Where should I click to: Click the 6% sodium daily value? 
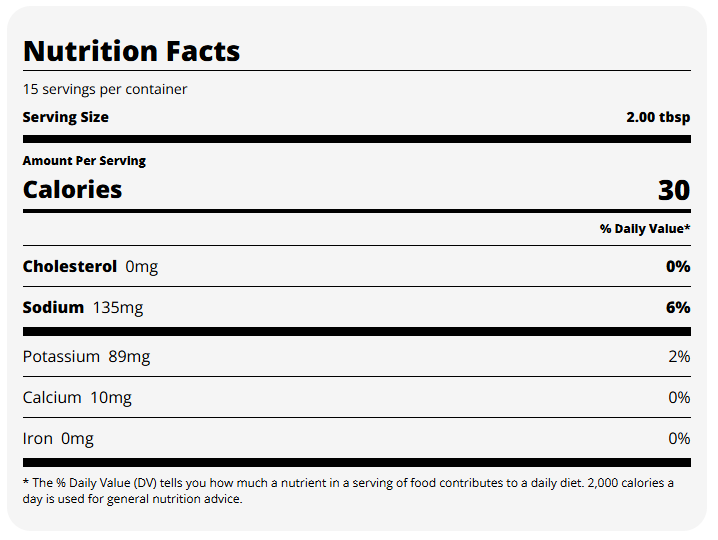pyautogui.click(x=679, y=307)
